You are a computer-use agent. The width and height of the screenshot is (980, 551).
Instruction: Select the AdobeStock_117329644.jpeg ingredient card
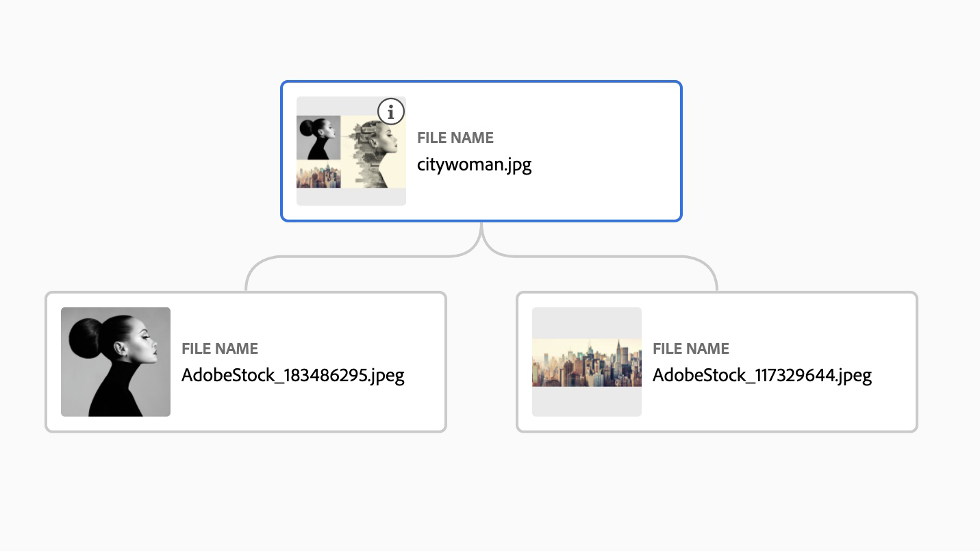click(x=717, y=362)
